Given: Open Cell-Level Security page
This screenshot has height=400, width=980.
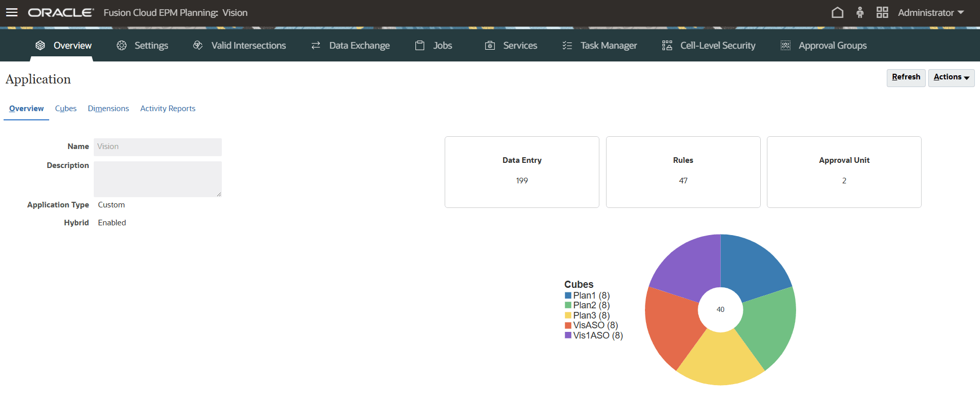Looking at the screenshot, I should 718,46.
